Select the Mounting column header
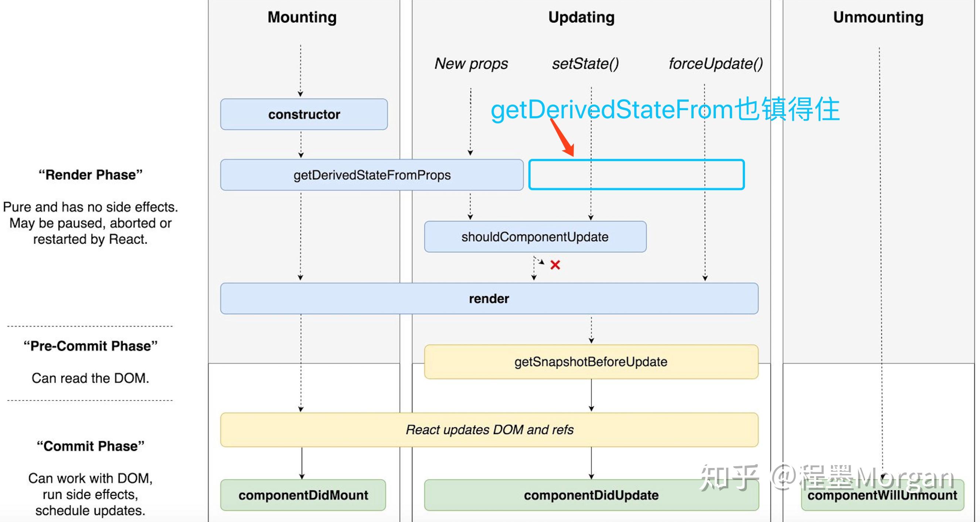Viewport: 980px width, 522px height. point(302,17)
